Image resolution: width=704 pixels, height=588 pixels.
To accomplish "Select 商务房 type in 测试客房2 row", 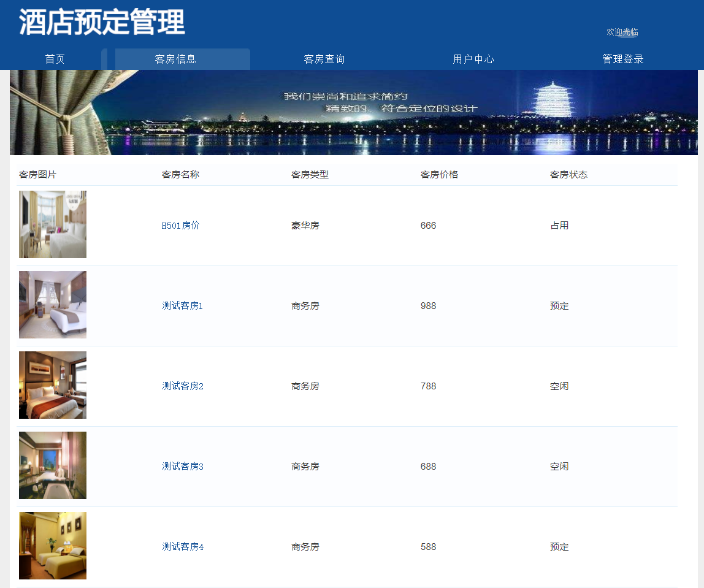I will tap(305, 386).
